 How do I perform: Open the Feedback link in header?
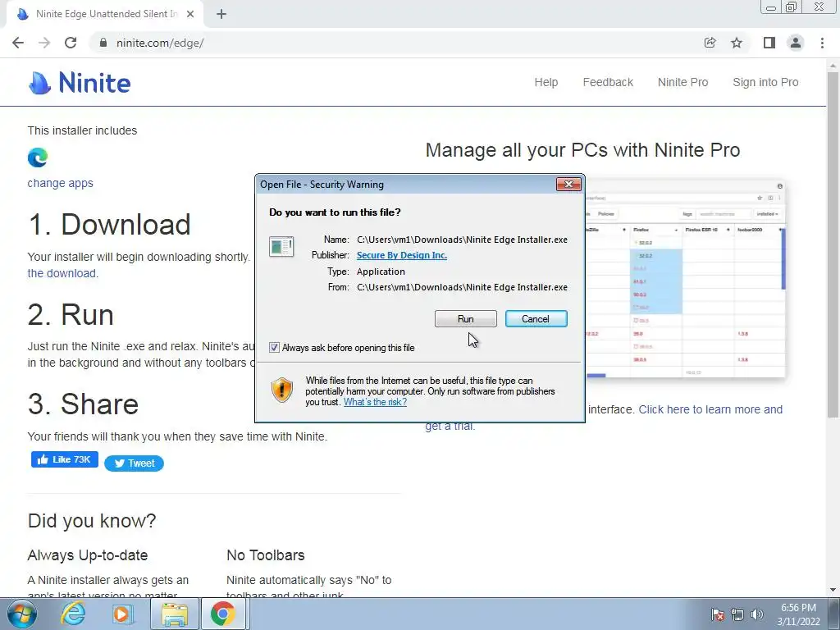[608, 82]
